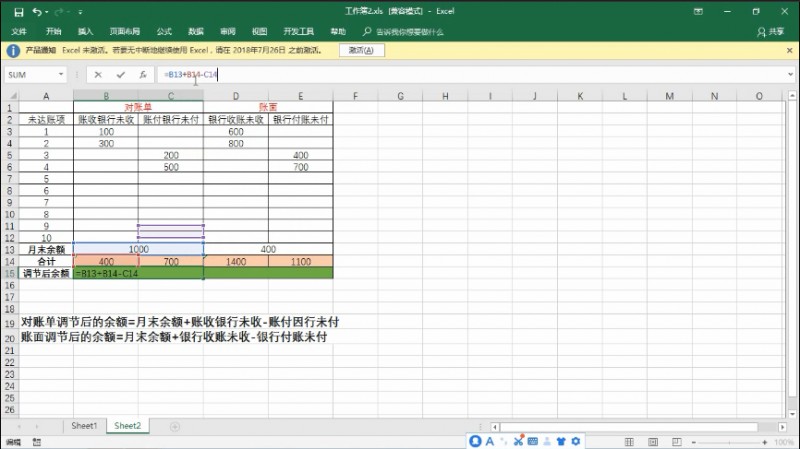This screenshot has height=449, width=800.
Task: Click the 对账单 header cell
Action: tap(138, 107)
